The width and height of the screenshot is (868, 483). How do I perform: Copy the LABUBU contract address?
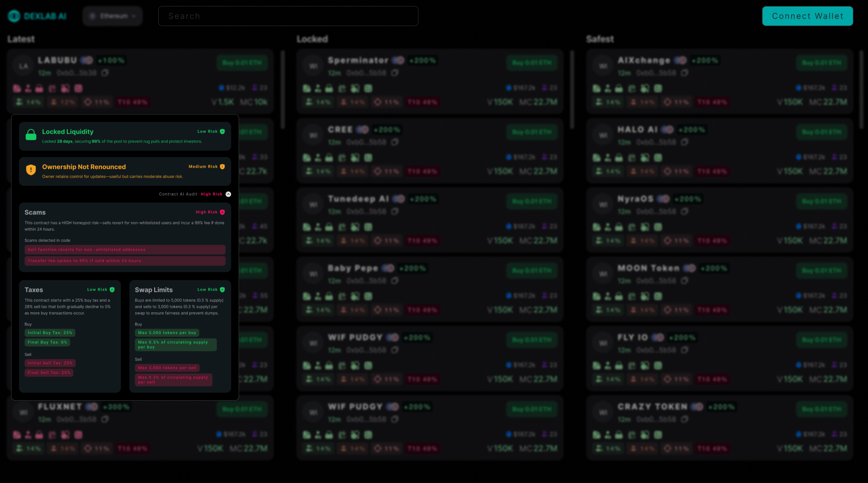105,73
